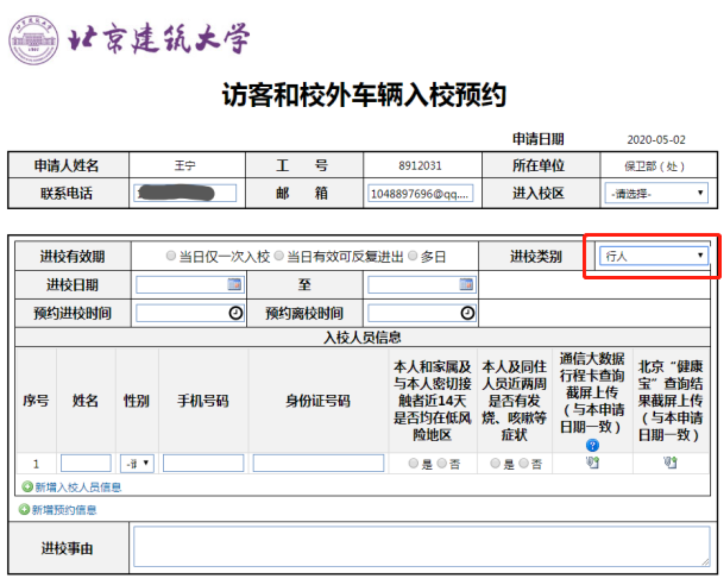Upload 健康宝 query result screenshot icon
The height and width of the screenshot is (585, 728).
pos(671,462)
